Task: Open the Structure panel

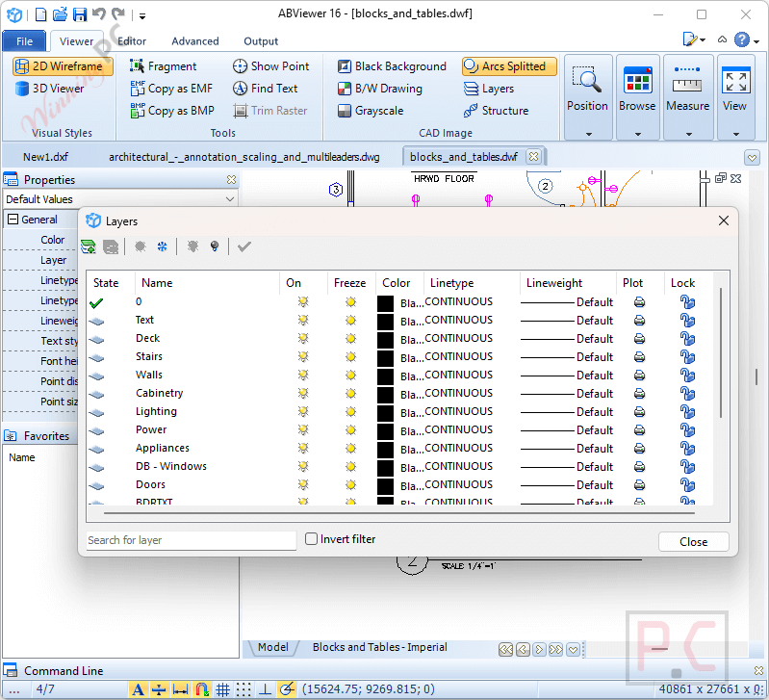Action: [496, 111]
